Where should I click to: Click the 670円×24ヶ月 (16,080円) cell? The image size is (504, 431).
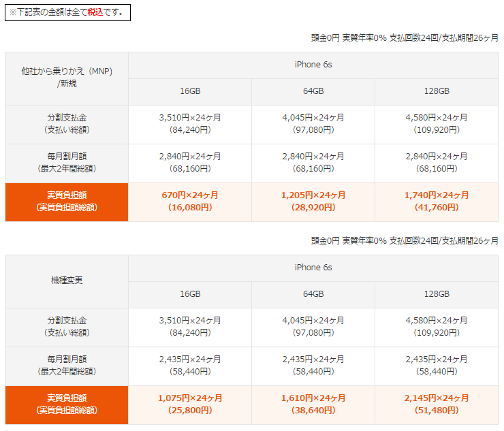click(x=190, y=202)
